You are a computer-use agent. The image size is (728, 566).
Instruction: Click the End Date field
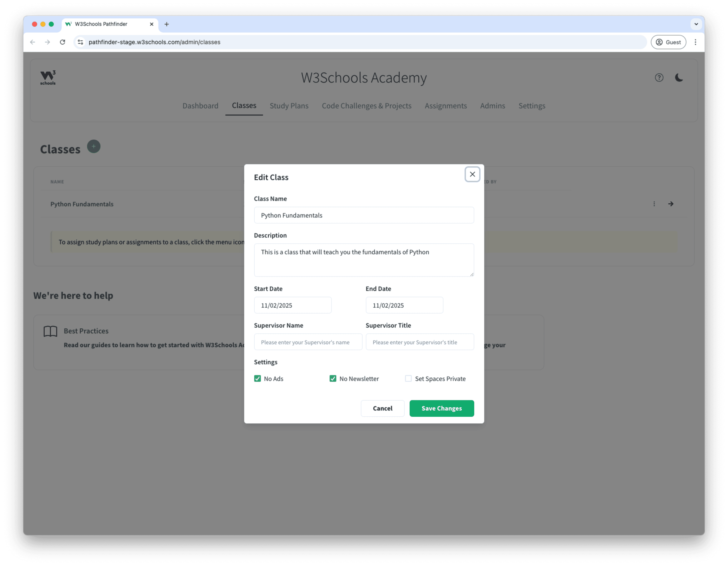coord(404,305)
